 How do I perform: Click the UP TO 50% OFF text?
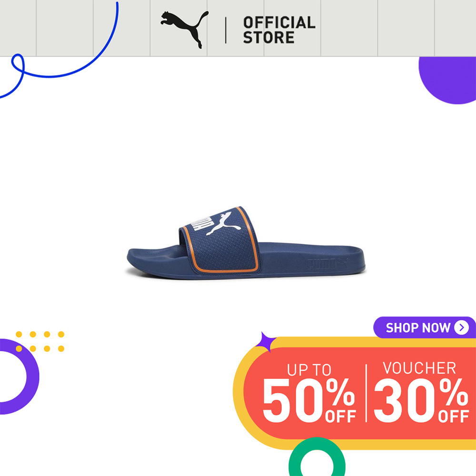[309, 393]
